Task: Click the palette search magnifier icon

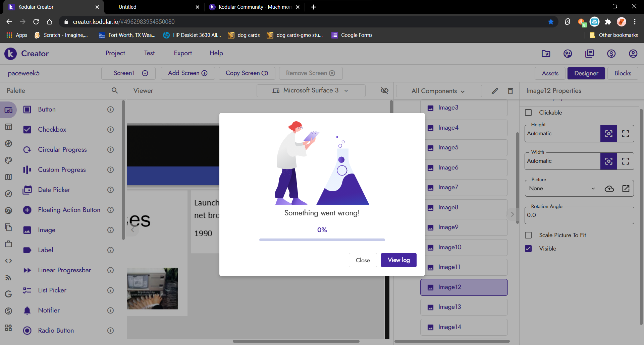Action: click(x=115, y=90)
